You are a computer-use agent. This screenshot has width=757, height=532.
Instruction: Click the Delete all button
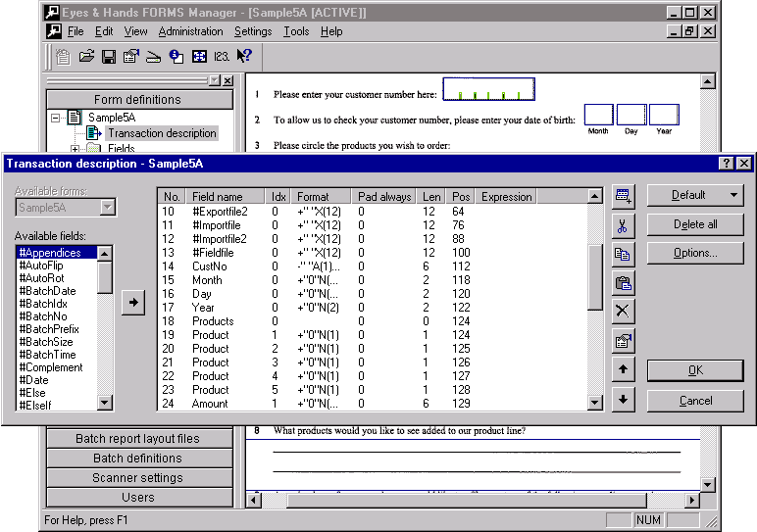[694, 224]
